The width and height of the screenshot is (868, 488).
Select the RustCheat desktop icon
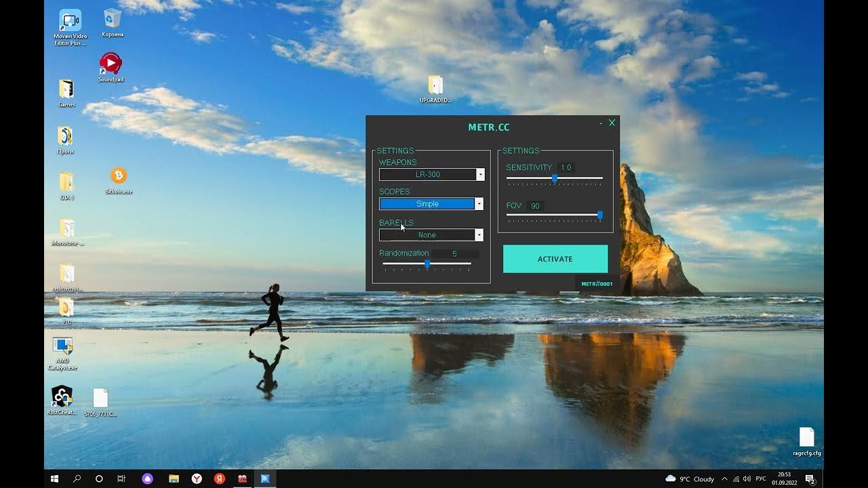(62, 400)
